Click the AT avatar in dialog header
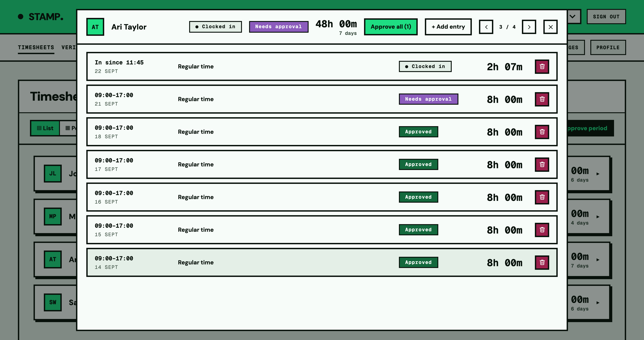Viewport: 644px width, 340px height. 95,27
